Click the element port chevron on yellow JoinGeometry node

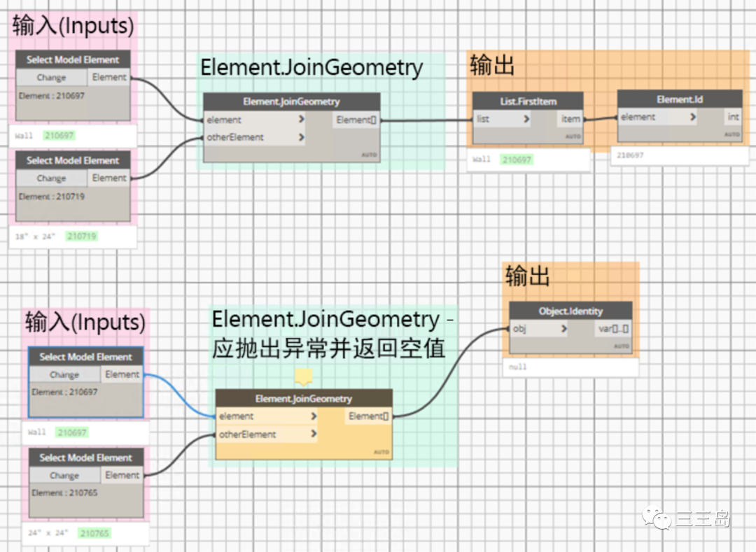tap(314, 416)
